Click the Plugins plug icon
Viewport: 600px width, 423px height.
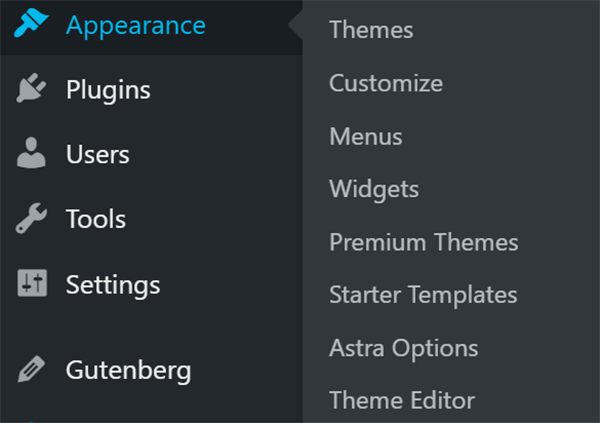[x=31, y=88]
